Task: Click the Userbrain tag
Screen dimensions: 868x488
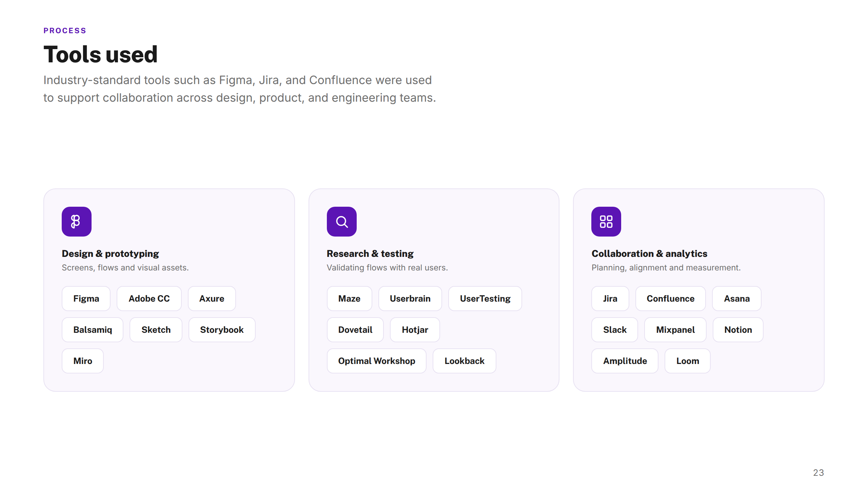Action: pyautogui.click(x=410, y=299)
